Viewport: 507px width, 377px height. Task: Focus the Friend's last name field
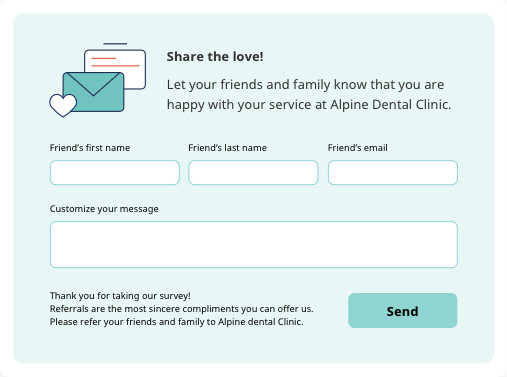pyautogui.click(x=253, y=172)
